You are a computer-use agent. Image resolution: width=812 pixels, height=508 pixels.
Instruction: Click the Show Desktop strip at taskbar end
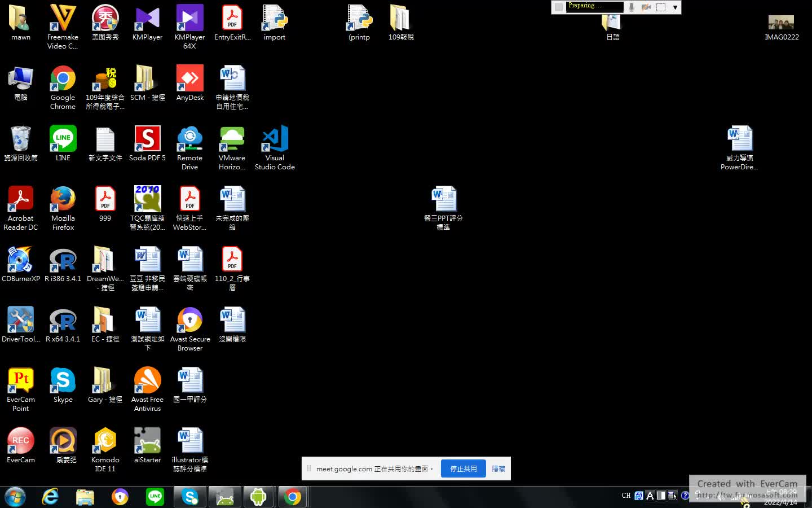coord(808,497)
